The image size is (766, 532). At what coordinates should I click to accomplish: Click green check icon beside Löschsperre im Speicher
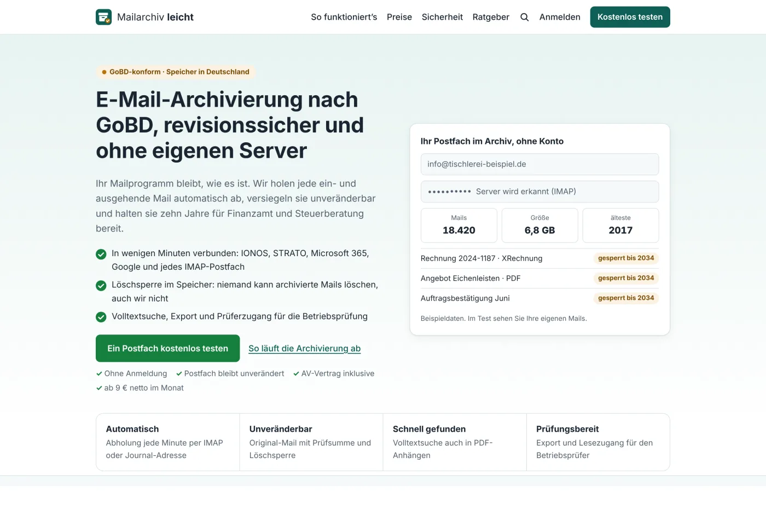101,286
